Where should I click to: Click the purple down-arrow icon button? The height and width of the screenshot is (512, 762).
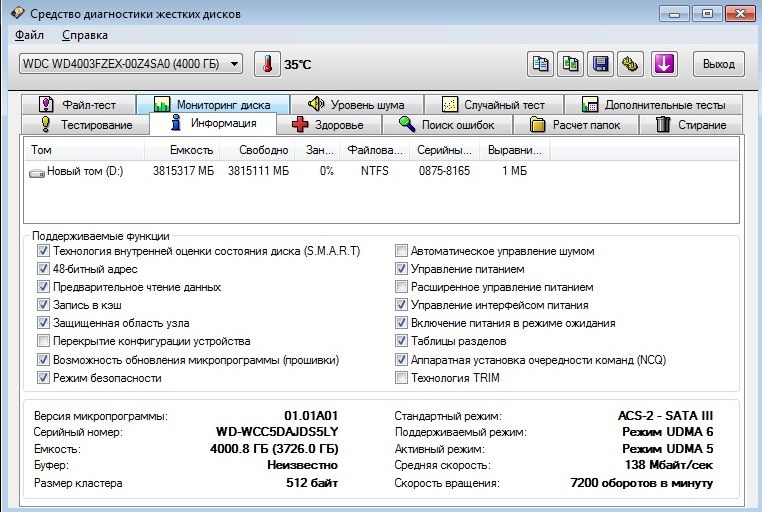tap(664, 64)
